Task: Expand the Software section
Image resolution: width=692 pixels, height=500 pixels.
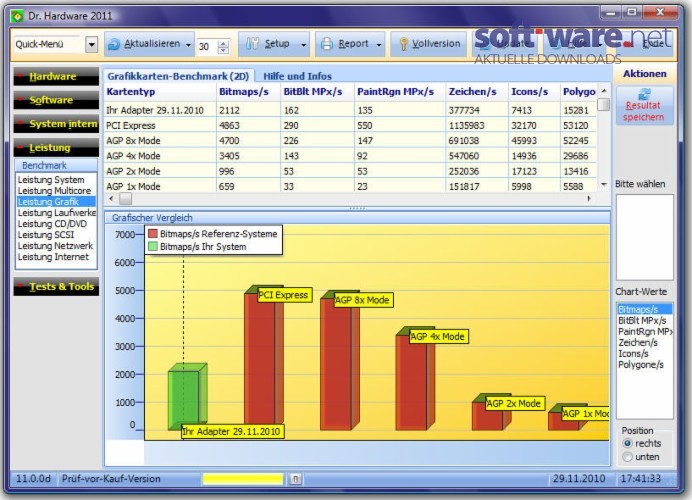Action: (56, 100)
